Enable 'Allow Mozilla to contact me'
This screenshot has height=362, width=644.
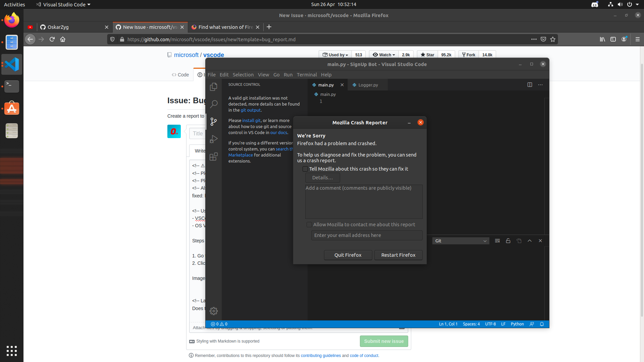click(309, 225)
